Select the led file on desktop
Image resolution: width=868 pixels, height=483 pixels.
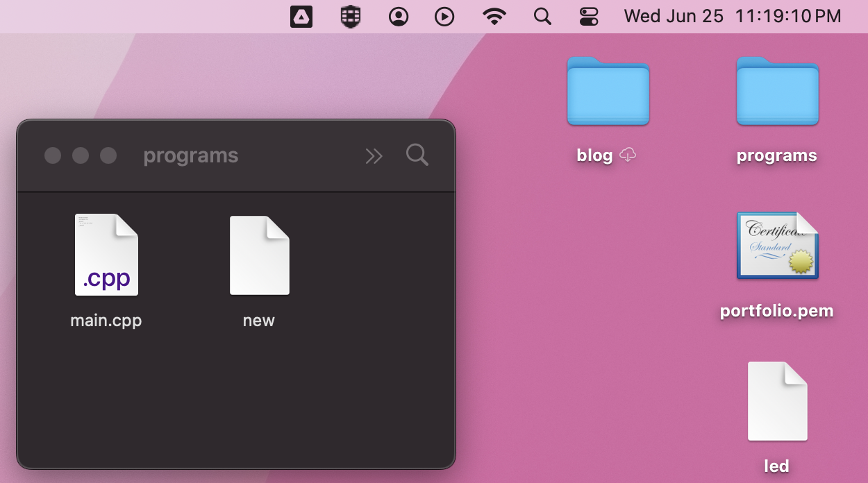coord(777,401)
